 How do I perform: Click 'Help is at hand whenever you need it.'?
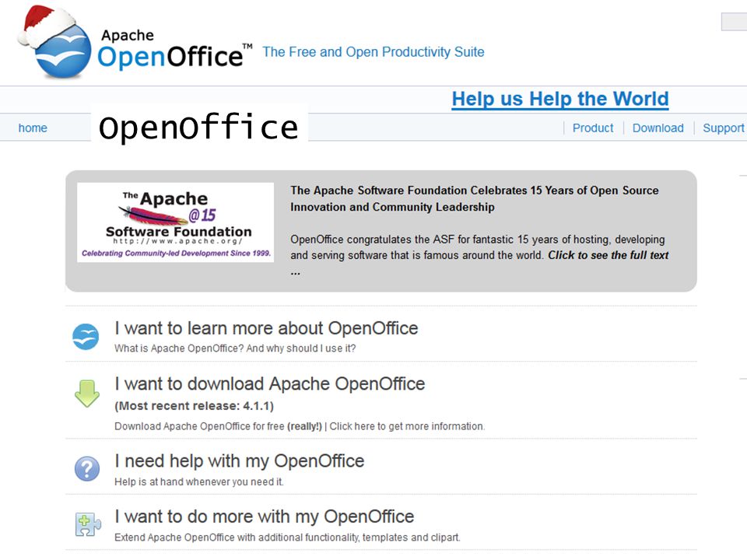coord(198,482)
